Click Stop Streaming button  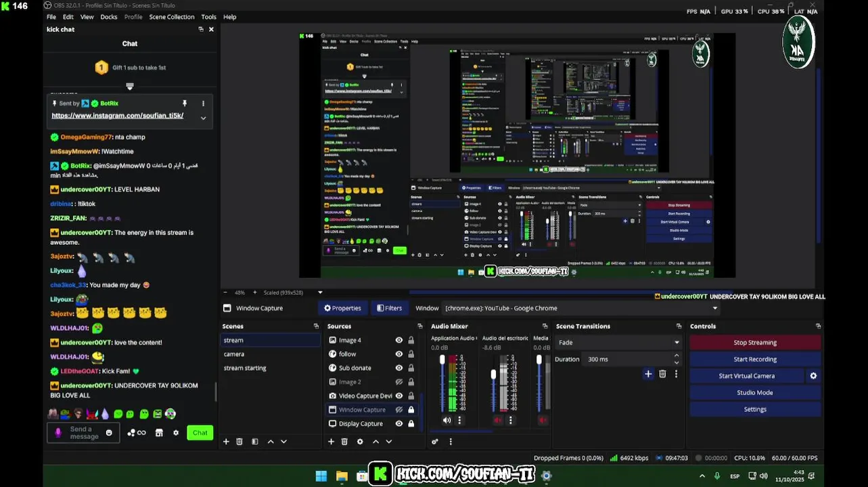point(755,343)
